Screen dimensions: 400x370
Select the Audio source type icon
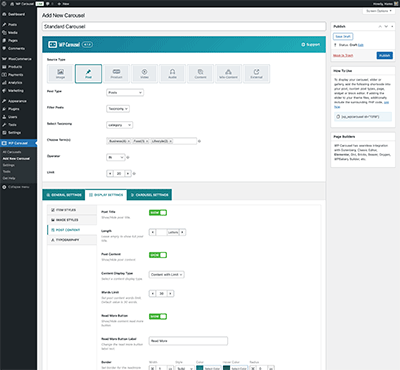pyautogui.click(x=172, y=74)
